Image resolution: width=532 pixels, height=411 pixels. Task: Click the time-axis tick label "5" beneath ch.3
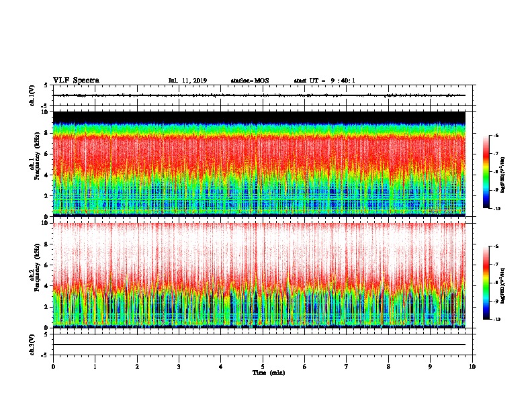click(263, 367)
